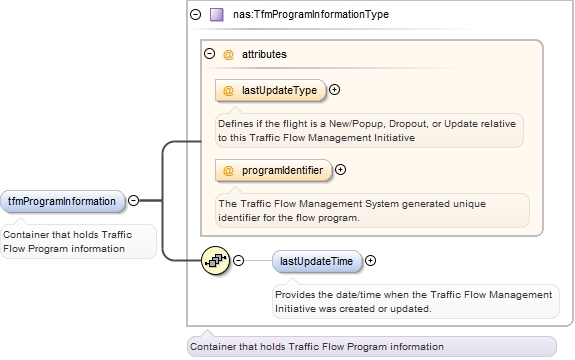Expand the lastUpdateTime element

pos(370,260)
